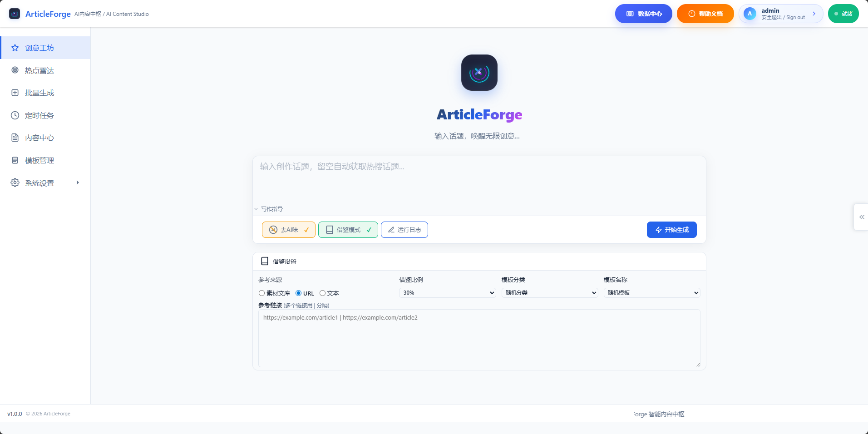Image resolution: width=868 pixels, height=434 pixels.
Task: Open 数据中心 in the top bar
Action: [x=643, y=14]
